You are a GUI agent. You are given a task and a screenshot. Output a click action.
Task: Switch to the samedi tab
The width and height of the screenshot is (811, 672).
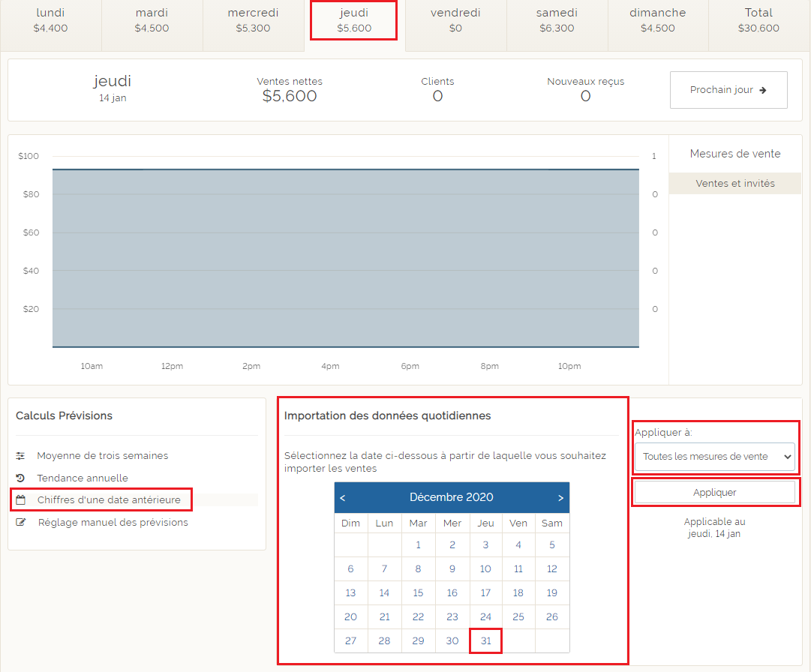point(557,20)
